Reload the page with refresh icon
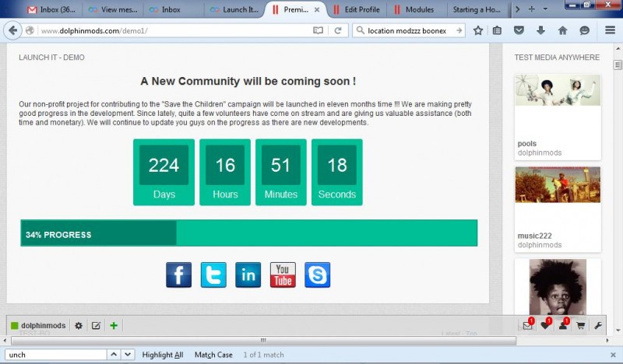The image size is (623, 364). click(338, 30)
